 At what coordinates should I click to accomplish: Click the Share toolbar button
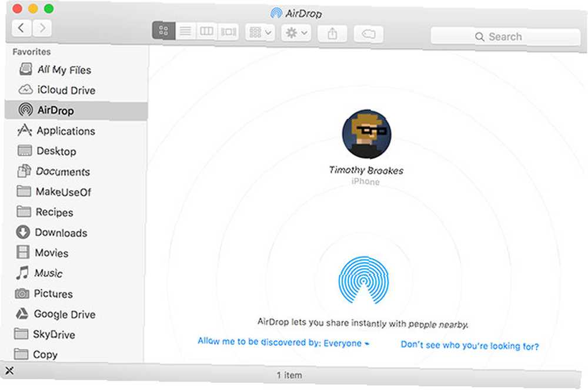tap(332, 33)
